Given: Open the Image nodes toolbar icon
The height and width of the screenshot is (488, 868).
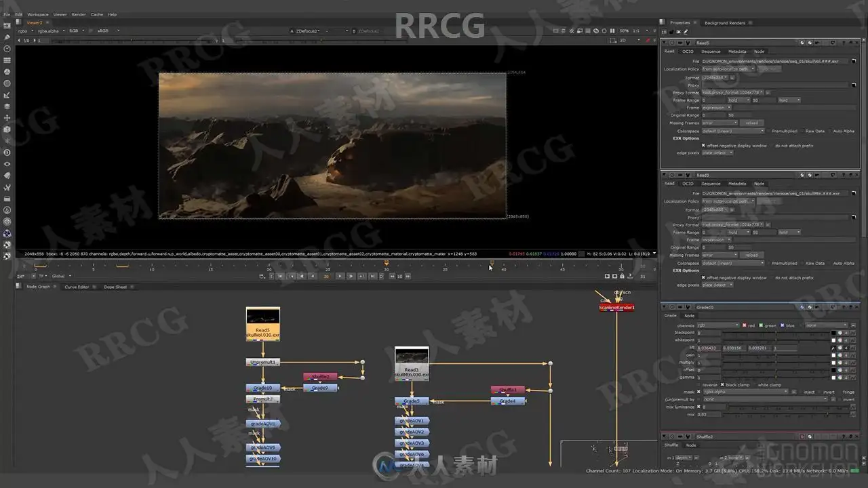Looking at the screenshot, I should click(x=7, y=26).
